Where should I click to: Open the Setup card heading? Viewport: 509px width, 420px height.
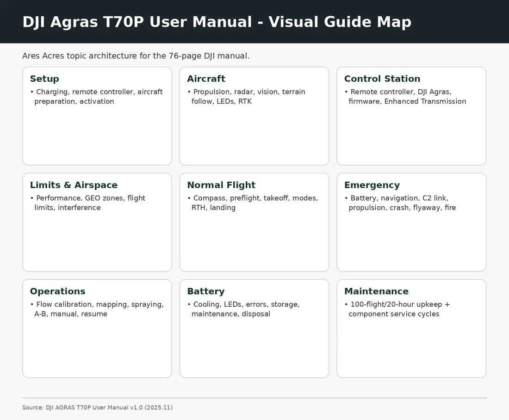[44, 79]
